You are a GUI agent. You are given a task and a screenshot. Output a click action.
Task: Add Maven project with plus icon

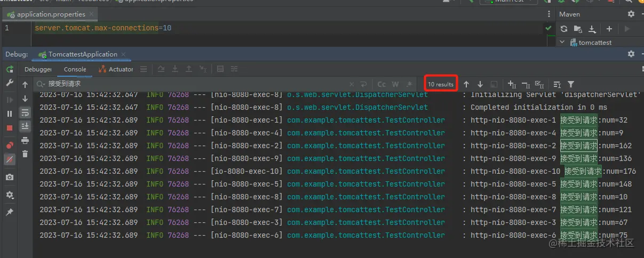click(x=609, y=29)
